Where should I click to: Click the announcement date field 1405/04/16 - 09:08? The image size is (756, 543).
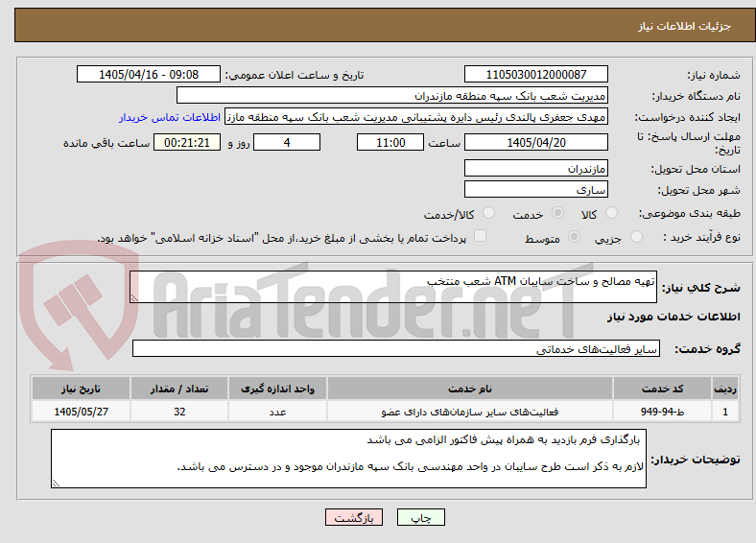click(x=149, y=74)
